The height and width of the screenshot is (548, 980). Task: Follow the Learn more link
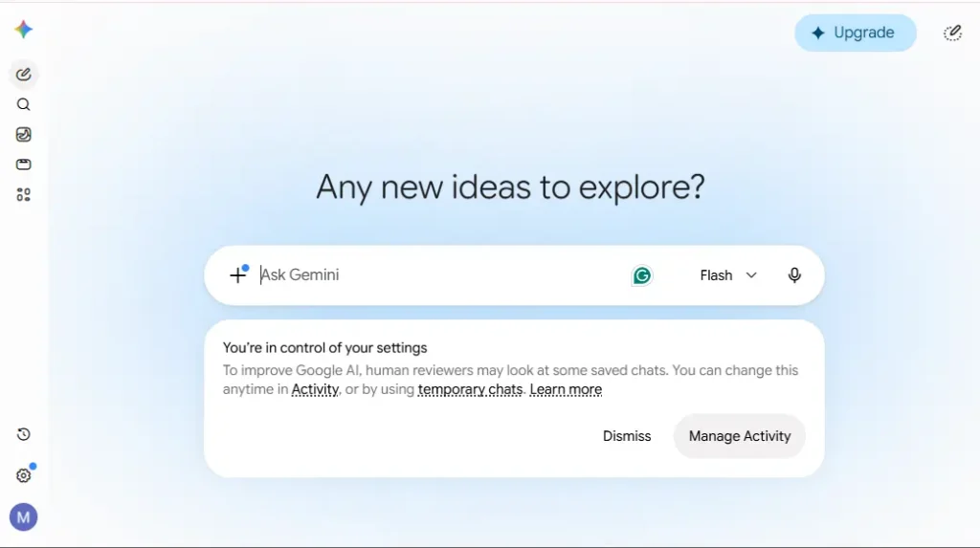point(566,389)
